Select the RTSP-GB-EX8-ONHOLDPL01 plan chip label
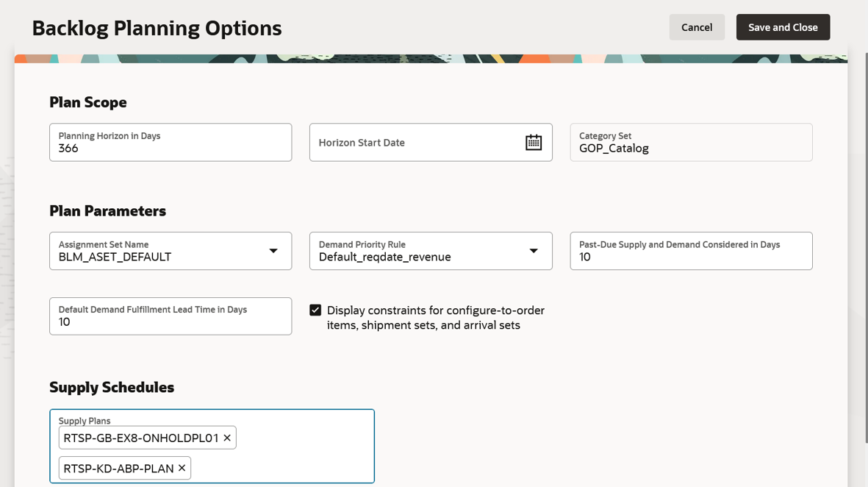This screenshot has width=868, height=487. point(140,438)
